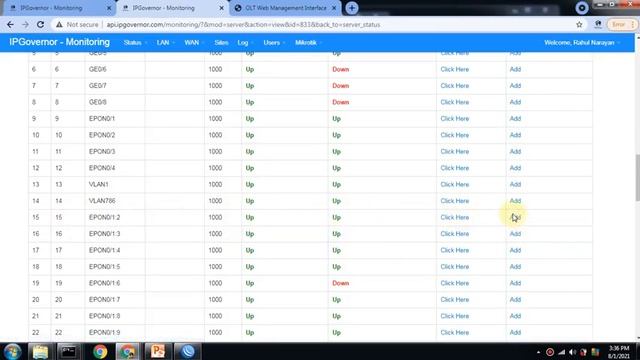This screenshot has height=360, width=640.
Task: Open PowerPoint from taskbar
Action: (158, 351)
